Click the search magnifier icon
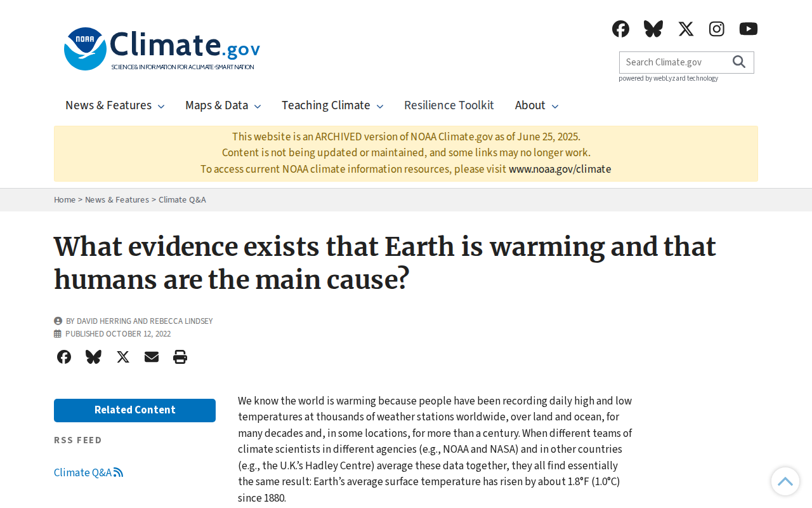The height and width of the screenshot is (508, 812). coord(739,62)
